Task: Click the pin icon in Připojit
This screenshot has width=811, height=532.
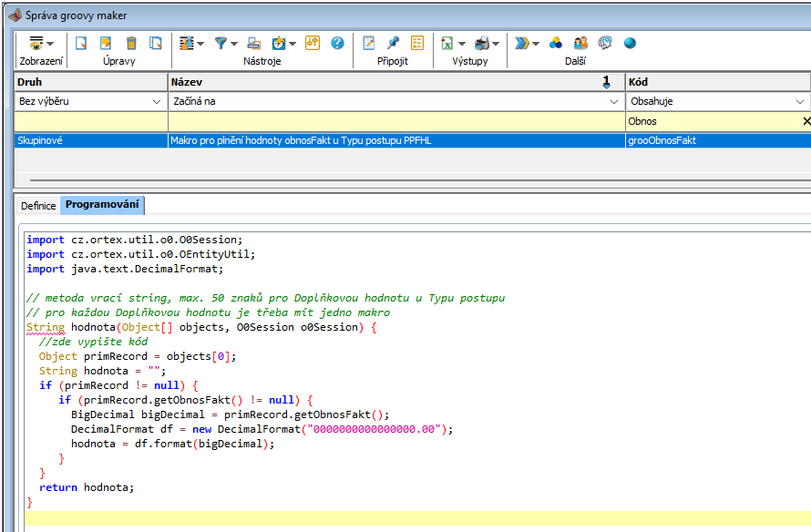Action: pyautogui.click(x=394, y=43)
